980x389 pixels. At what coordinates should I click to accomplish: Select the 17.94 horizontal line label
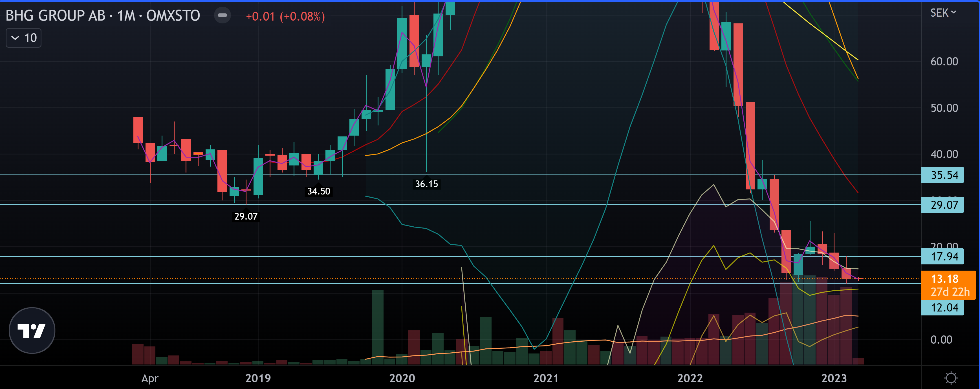coord(943,257)
